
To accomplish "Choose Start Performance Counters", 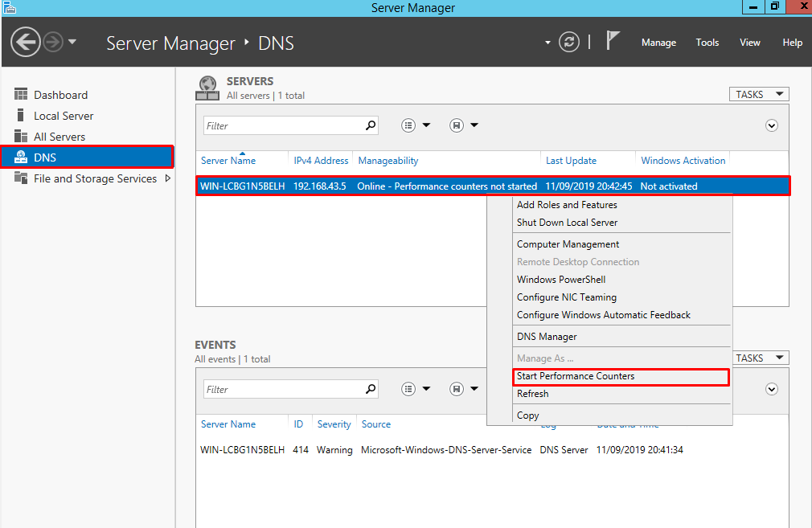I will tap(621, 376).
